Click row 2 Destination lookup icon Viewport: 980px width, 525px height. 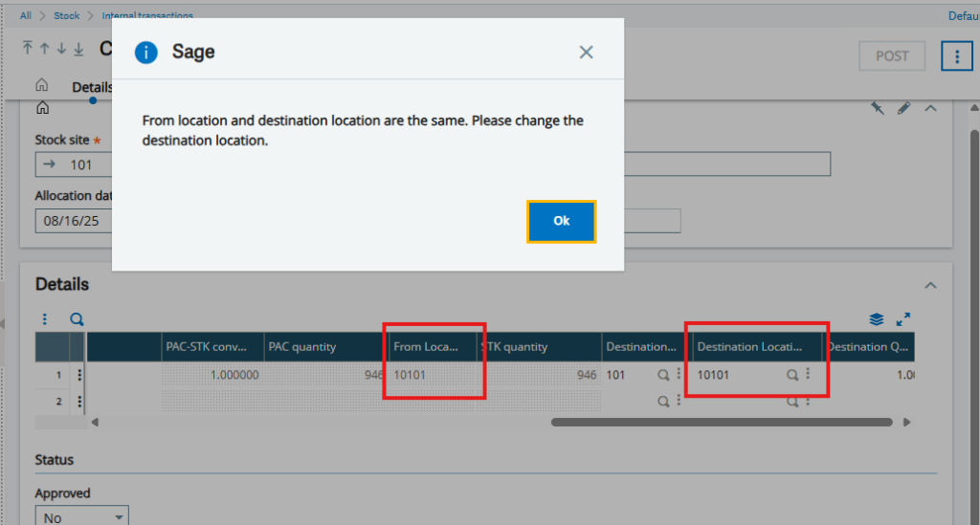663,401
